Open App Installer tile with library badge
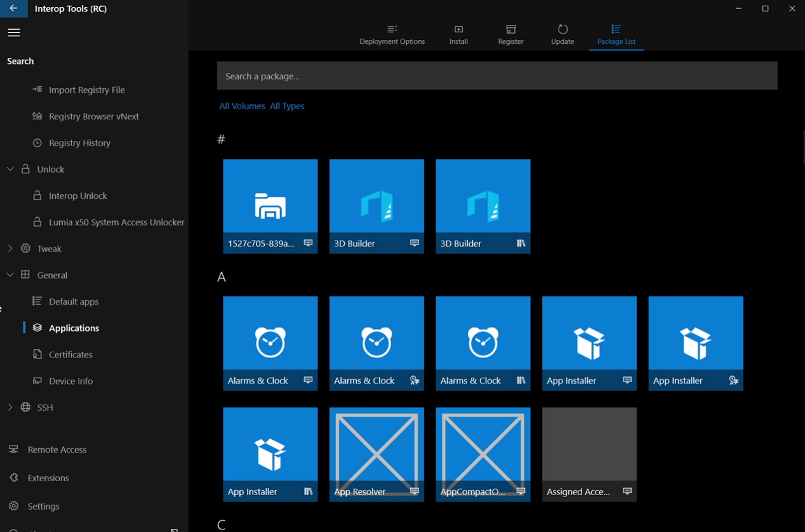805x532 pixels. tap(270, 455)
